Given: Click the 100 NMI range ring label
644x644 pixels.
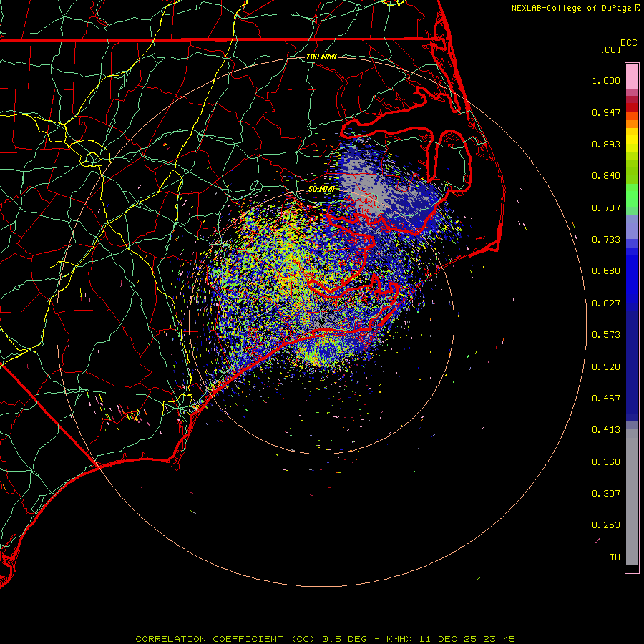Looking at the screenshot, I should point(321,57).
